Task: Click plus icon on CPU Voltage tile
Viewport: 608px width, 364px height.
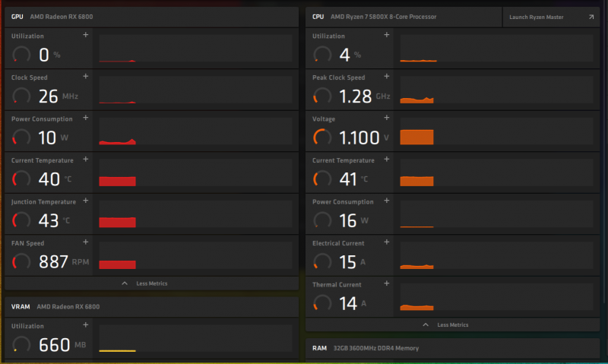Action: coord(386,119)
